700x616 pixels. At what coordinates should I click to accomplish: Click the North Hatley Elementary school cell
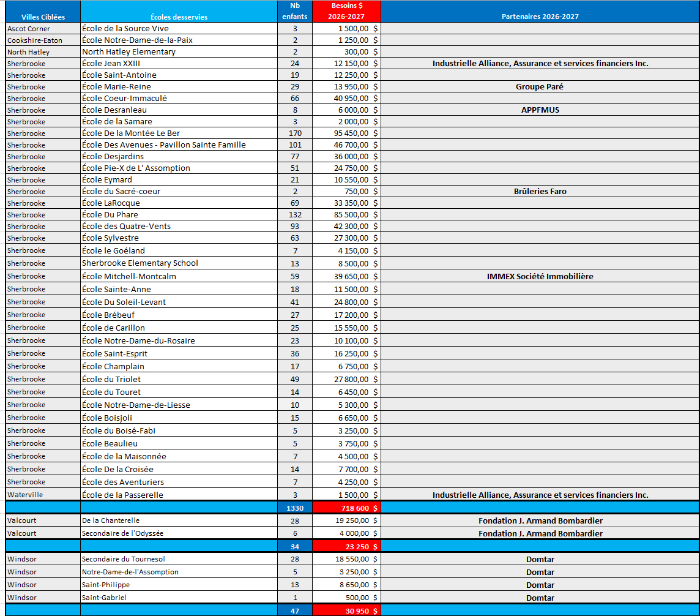tap(179, 52)
